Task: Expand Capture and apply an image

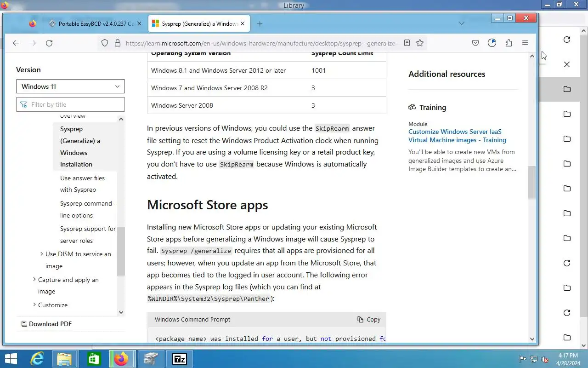Action: [x=34, y=280]
